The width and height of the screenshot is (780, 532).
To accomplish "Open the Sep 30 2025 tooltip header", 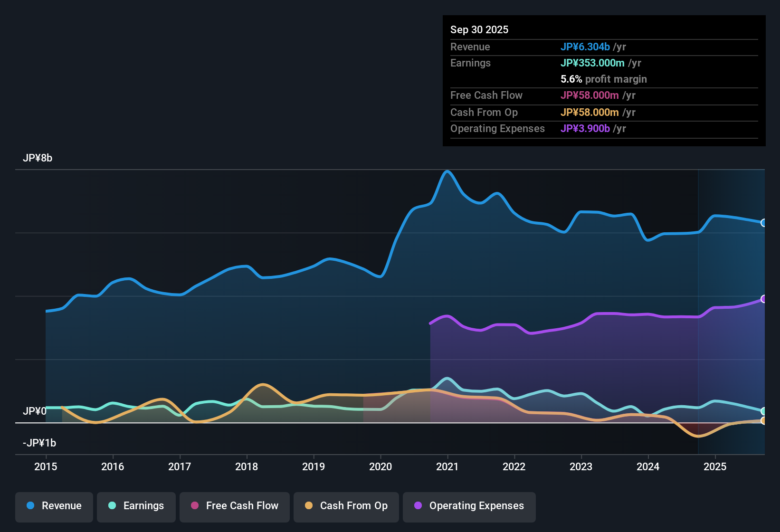I will [479, 29].
